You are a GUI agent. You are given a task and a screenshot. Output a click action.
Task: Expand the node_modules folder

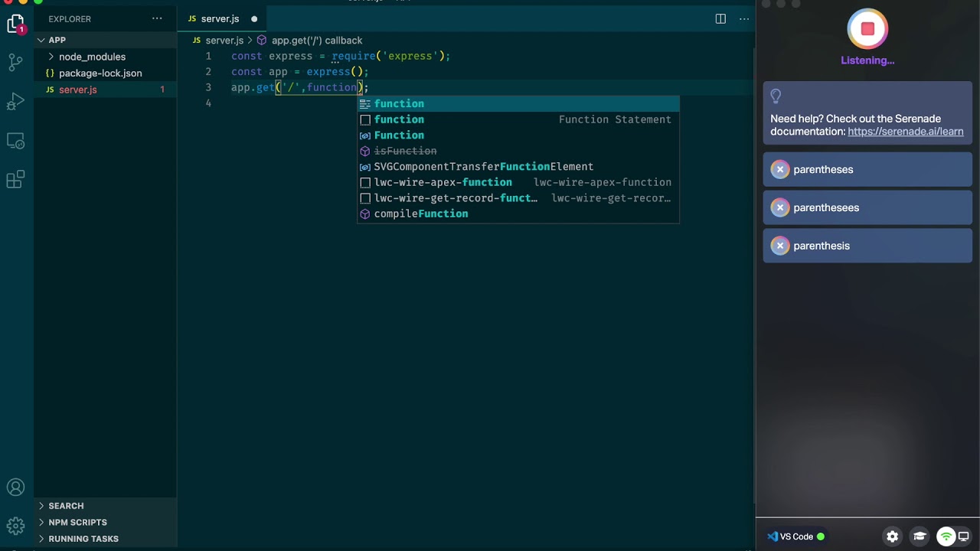[92, 57]
